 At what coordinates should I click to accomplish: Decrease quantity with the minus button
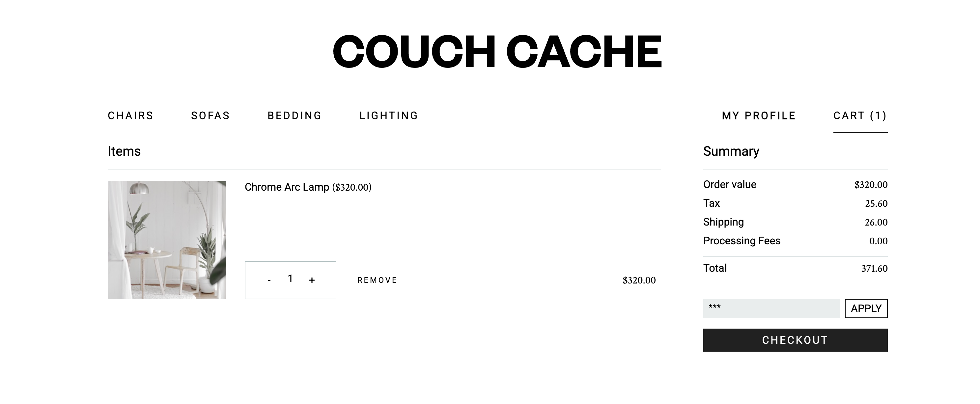click(269, 281)
